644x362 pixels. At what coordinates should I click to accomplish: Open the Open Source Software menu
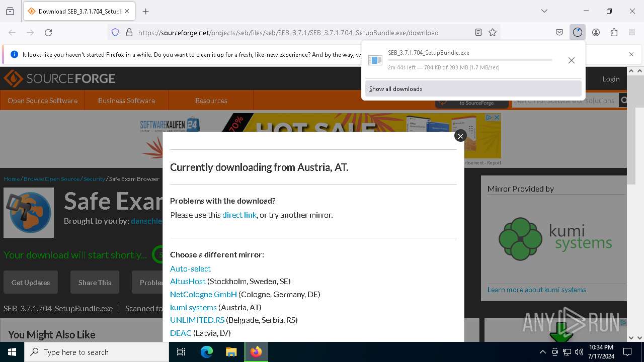pyautogui.click(x=42, y=100)
